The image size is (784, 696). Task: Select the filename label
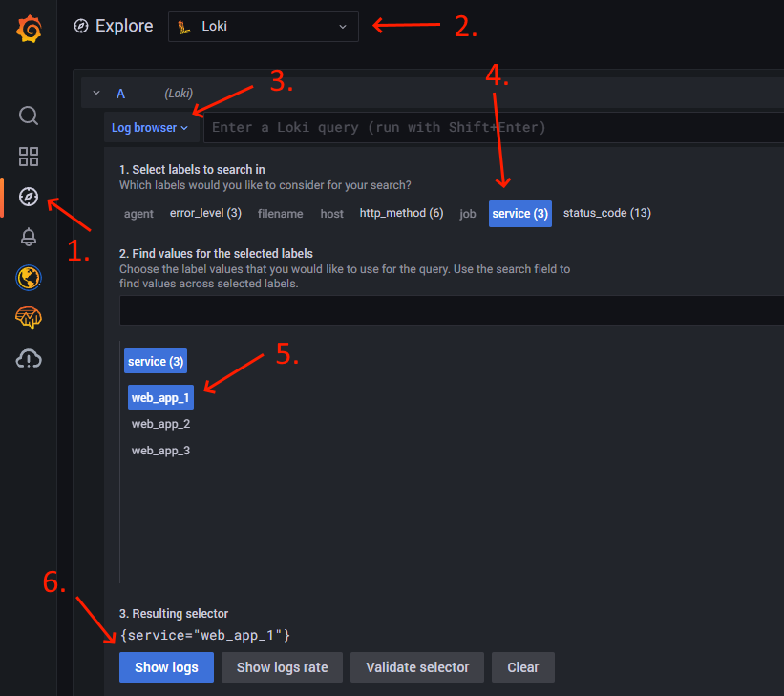[x=280, y=214]
